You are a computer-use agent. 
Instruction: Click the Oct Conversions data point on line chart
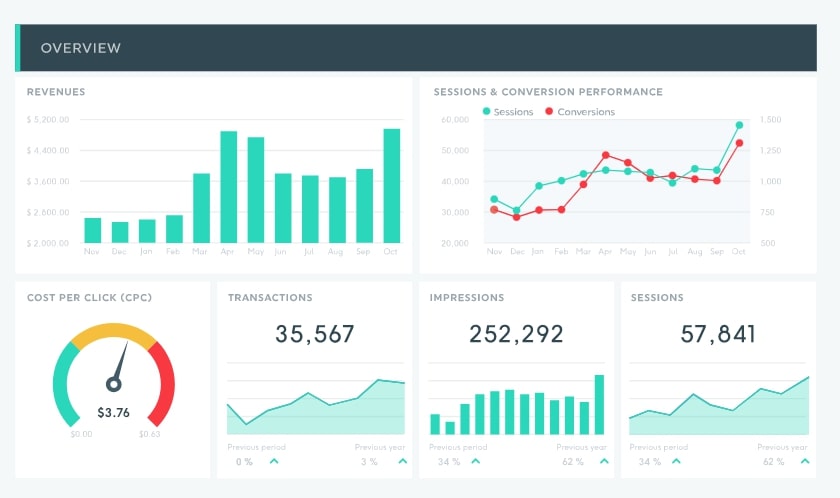739,143
